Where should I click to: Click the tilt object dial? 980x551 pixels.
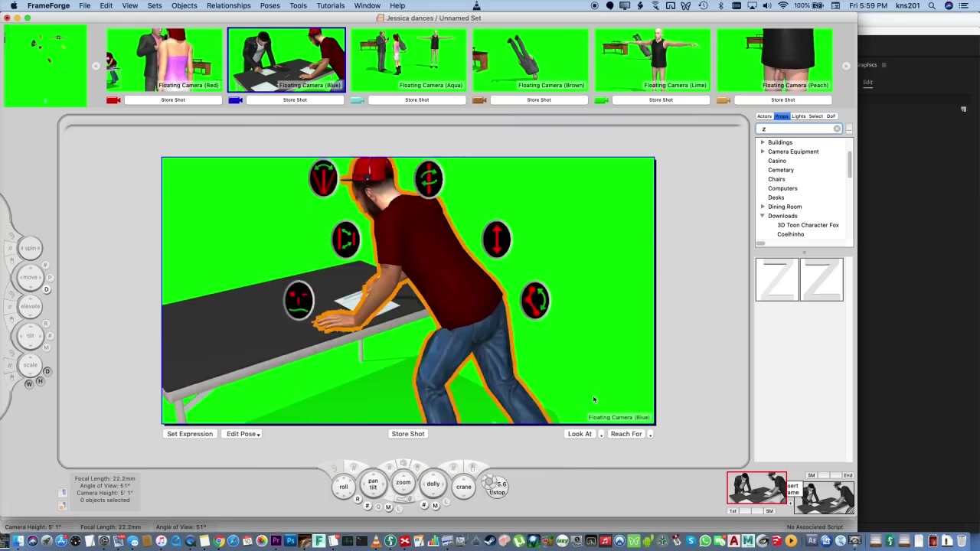[x=31, y=336]
